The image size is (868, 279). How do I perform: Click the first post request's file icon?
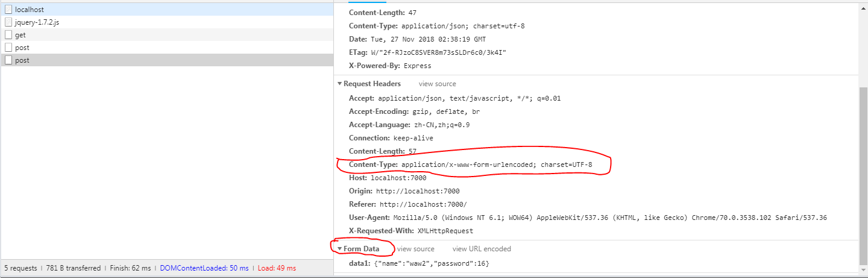pos(8,48)
